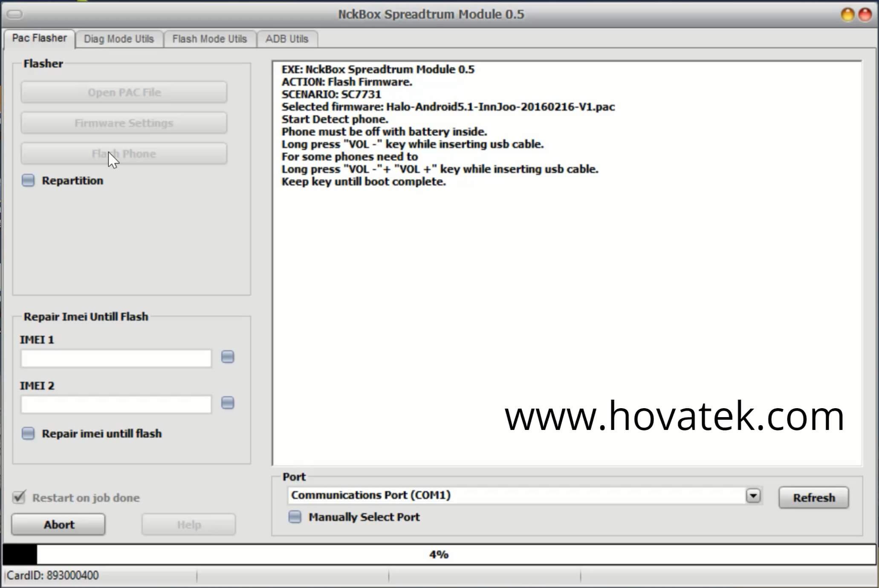
Task: Click the Flash Phone button
Action: point(124,154)
